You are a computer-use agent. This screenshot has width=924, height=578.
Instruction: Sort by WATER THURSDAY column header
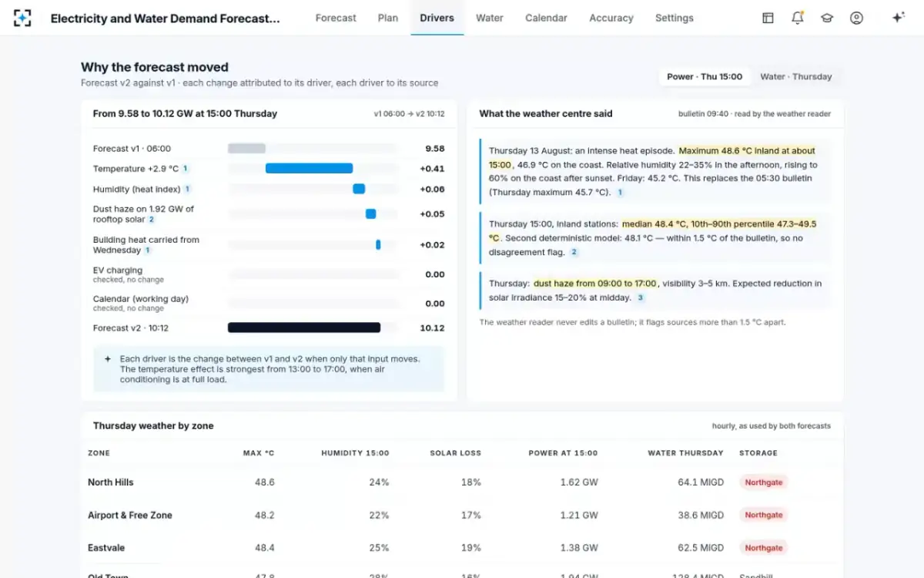(x=685, y=453)
